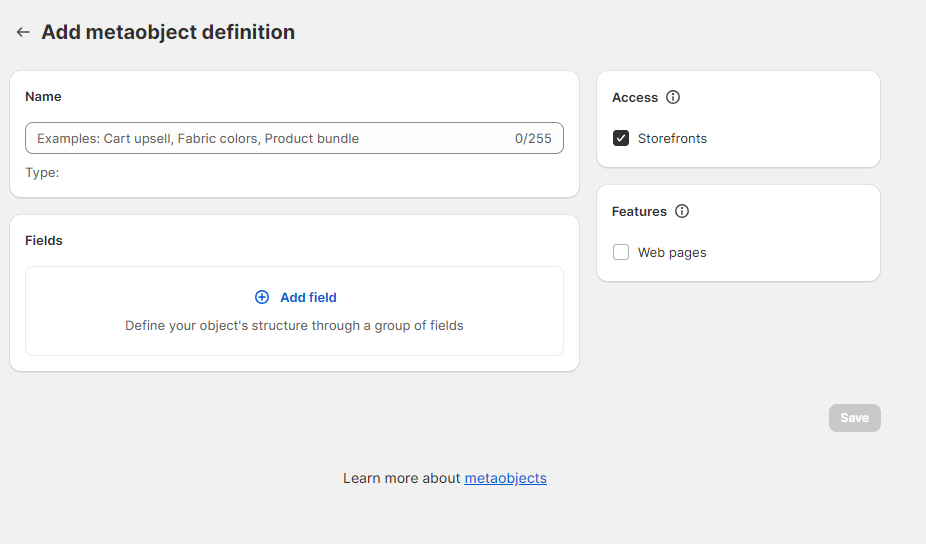Viewport: 926px width, 544px height.
Task: Click the Access card heading
Action: 635,97
